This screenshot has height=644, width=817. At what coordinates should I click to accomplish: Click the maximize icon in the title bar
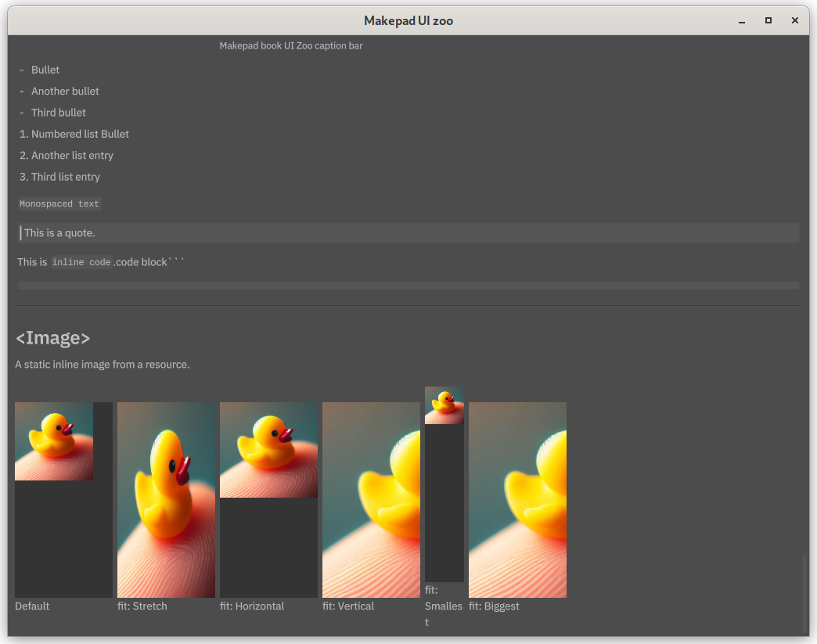pos(768,20)
